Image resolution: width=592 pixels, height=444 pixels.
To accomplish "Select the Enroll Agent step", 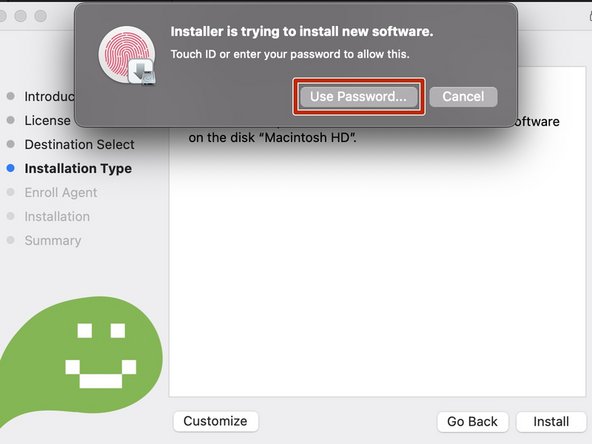I will (x=61, y=193).
